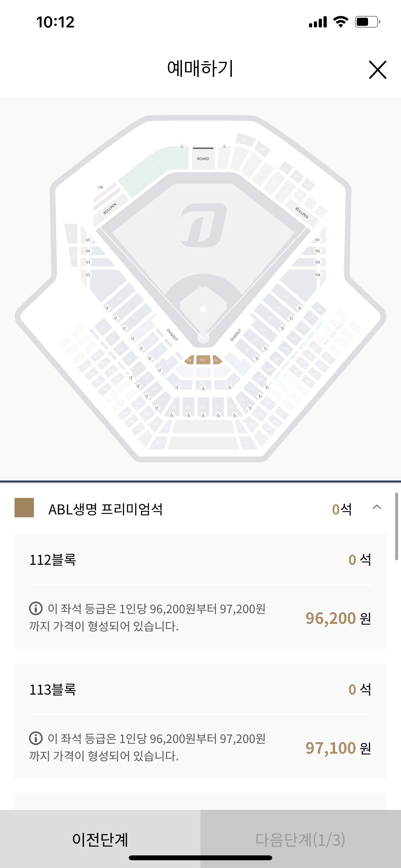Go back with the 이전단계 button
The image size is (401, 868).
point(100,839)
